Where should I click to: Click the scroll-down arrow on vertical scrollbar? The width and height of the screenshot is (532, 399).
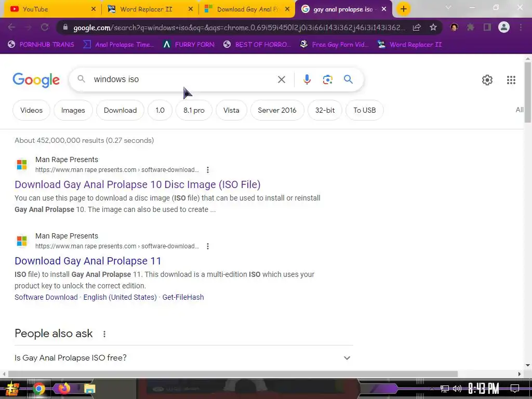pyautogui.click(x=528, y=365)
